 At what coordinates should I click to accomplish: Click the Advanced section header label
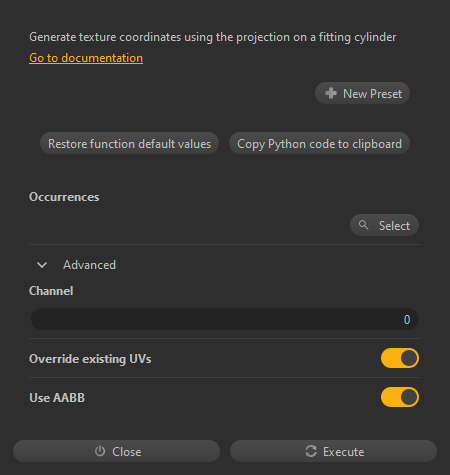coord(89,265)
